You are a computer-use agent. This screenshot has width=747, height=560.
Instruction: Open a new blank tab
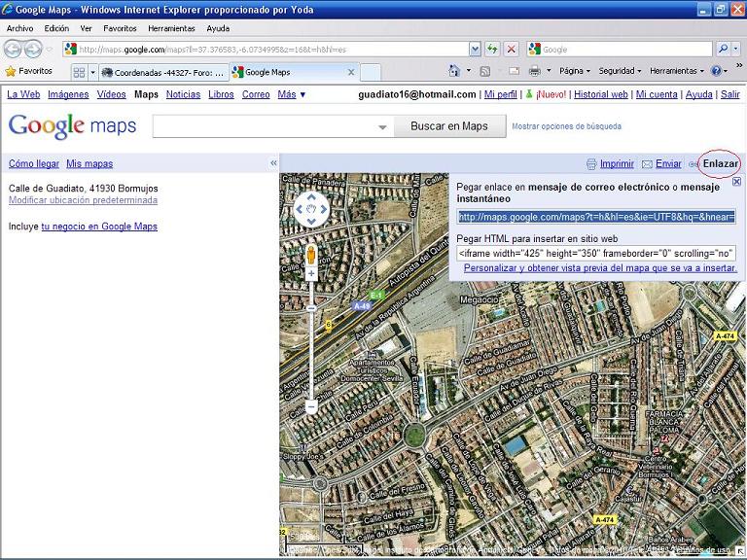(371, 72)
